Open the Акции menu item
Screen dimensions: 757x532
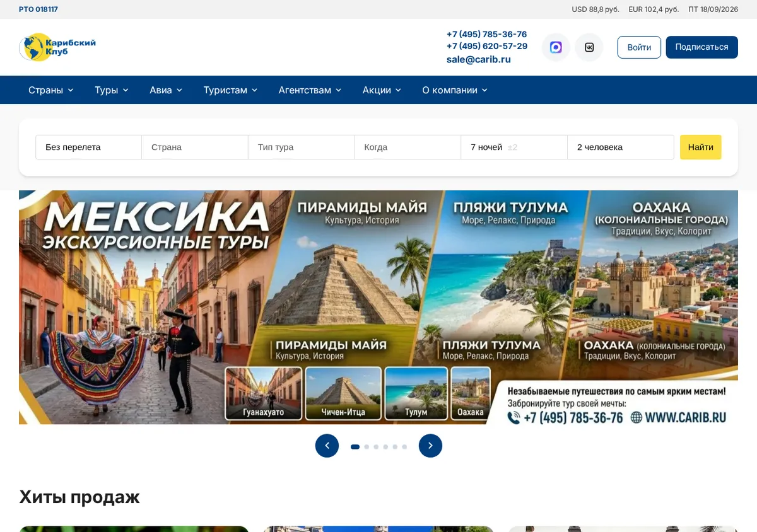pyautogui.click(x=382, y=90)
